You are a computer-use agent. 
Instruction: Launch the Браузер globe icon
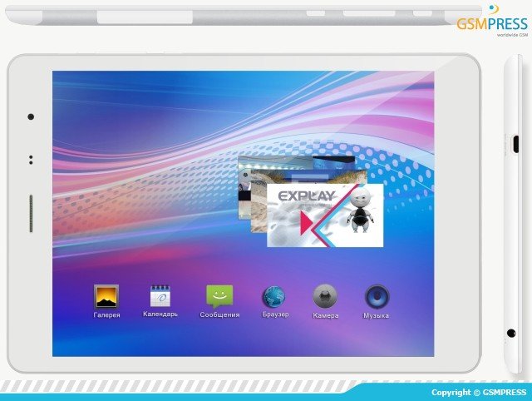tap(273, 297)
